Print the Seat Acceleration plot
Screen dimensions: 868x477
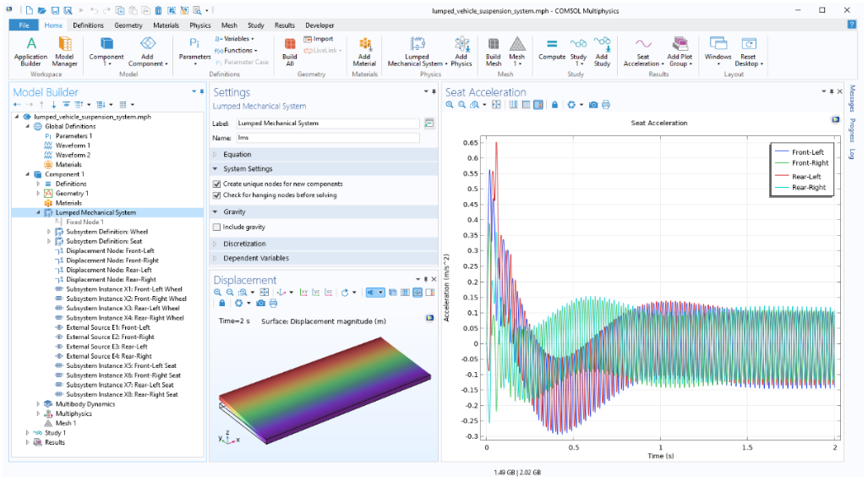click(x=606, y=105)
